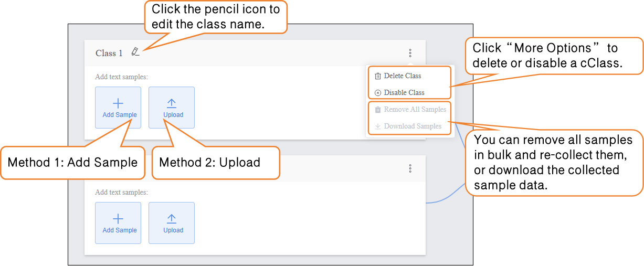Choose Remove All Samples from the menu
Image resolution: width=644 pixels, height=266 pixels.
415,110
